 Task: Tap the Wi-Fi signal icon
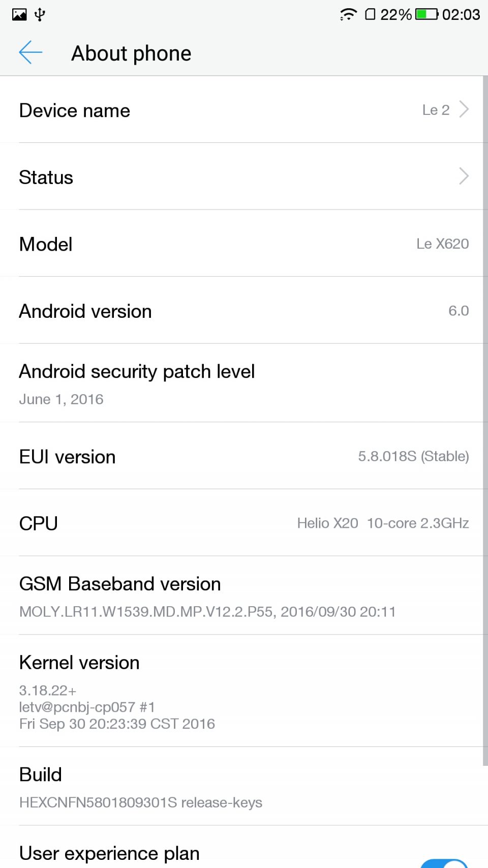pyautogui.click(x=348, y=14)
